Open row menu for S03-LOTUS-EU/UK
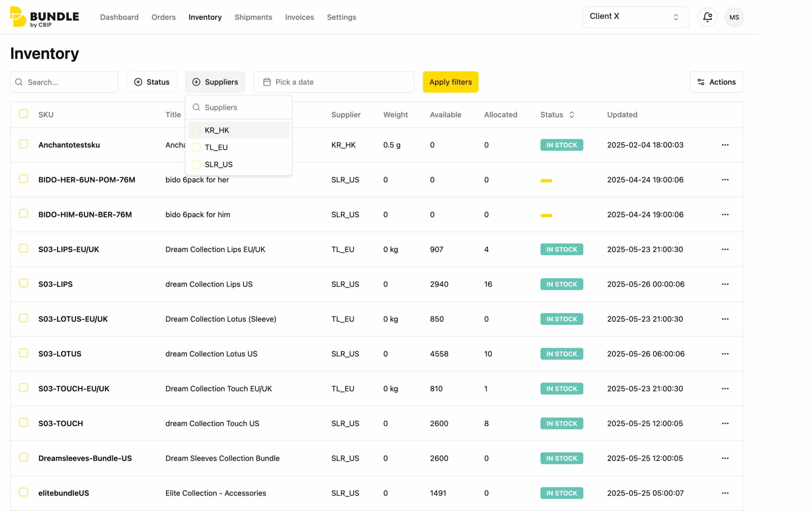 tap(725, 319)
